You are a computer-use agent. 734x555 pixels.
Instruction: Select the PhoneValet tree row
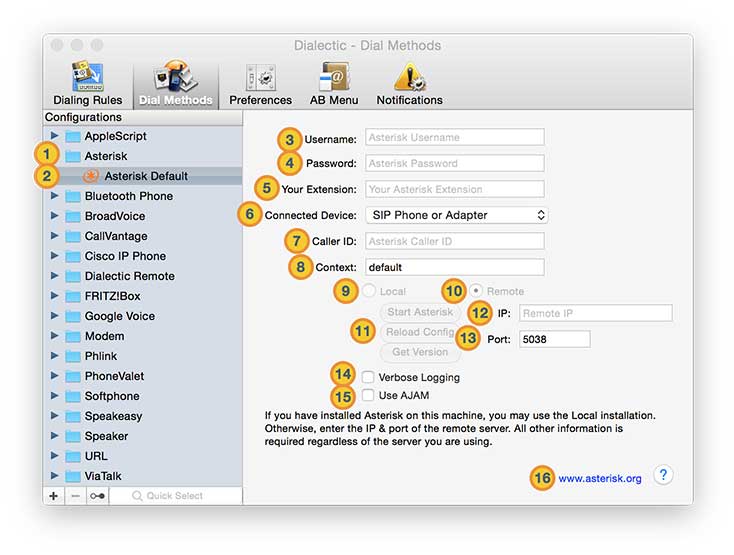tap(143, 376)
